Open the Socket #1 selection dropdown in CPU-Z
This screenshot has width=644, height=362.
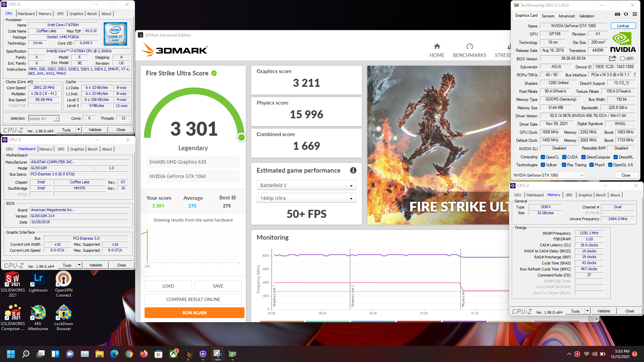(x=44, y=119)
